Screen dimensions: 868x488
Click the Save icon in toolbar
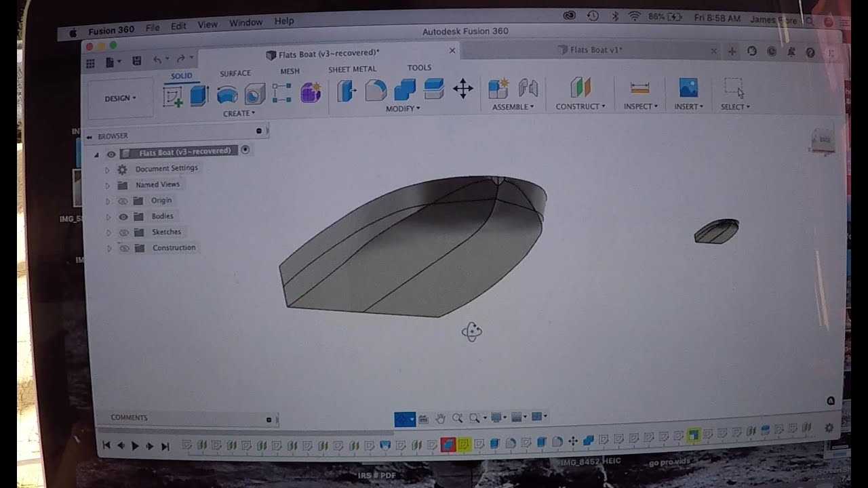pos(136,61)
